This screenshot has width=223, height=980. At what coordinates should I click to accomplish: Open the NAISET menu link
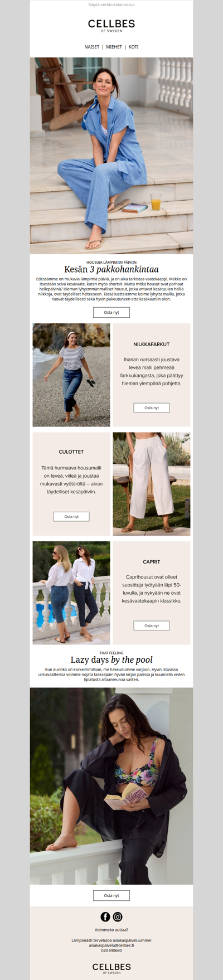92,47
